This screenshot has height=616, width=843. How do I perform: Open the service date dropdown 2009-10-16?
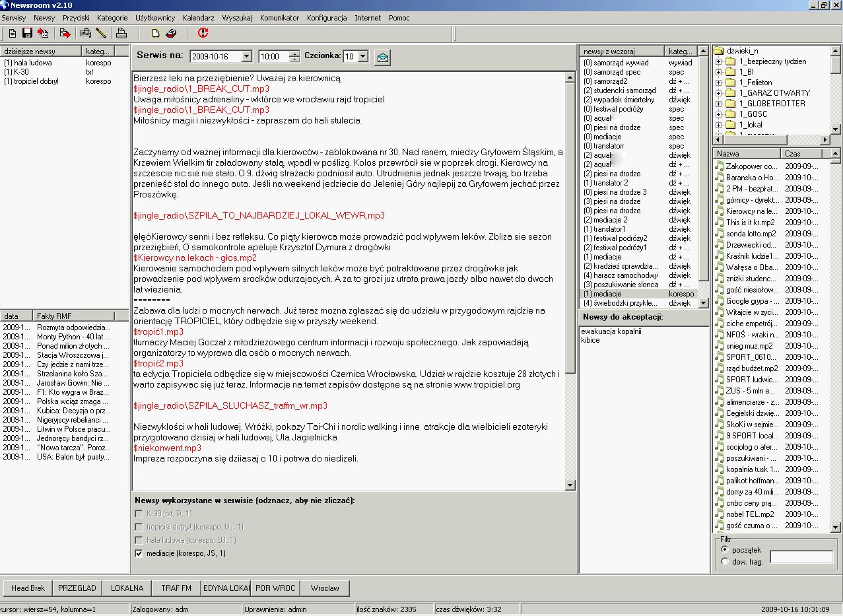247,57
